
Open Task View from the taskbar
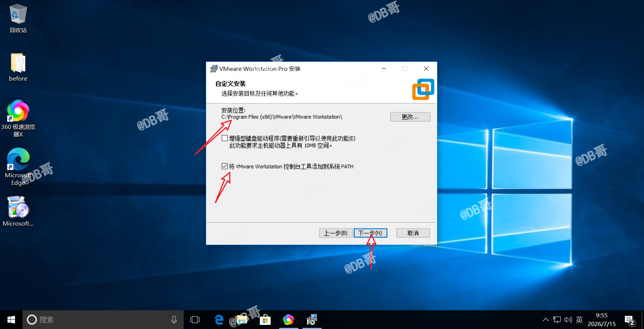click(x=195, y=320)
